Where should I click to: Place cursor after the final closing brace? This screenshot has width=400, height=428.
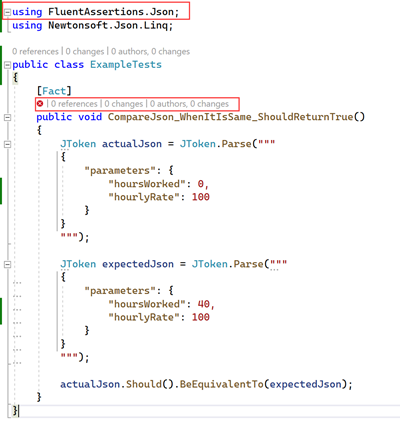[x=18, y=410]
